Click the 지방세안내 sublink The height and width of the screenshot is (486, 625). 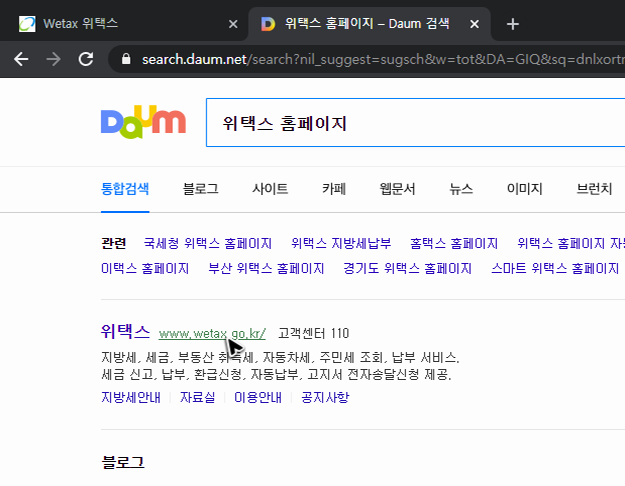pyautogui.click(x=131, y=397)
